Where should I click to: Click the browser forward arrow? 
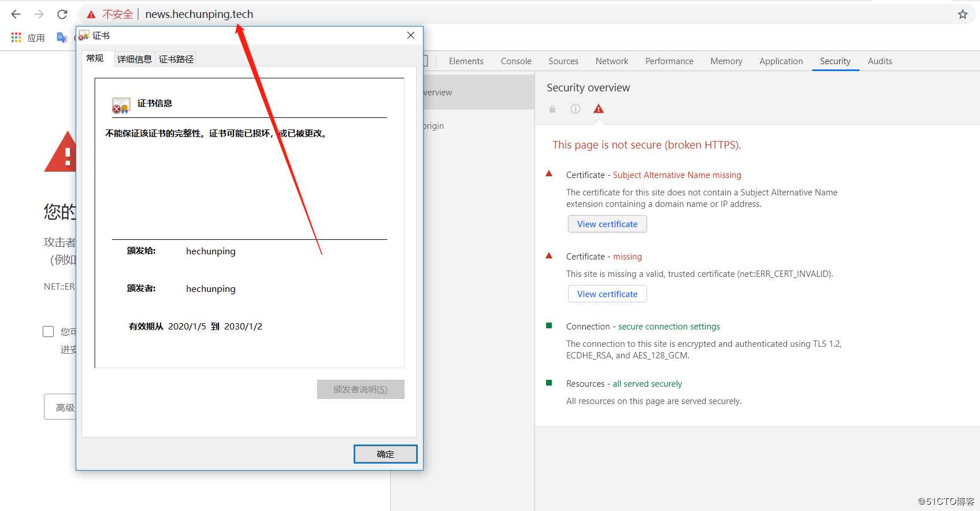pos(39,14)
